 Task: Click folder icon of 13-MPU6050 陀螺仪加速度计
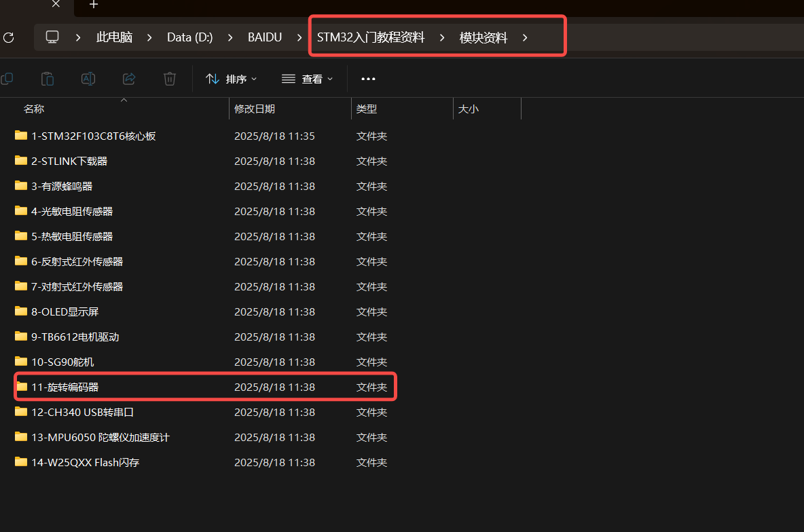click(x=21, y=437)
